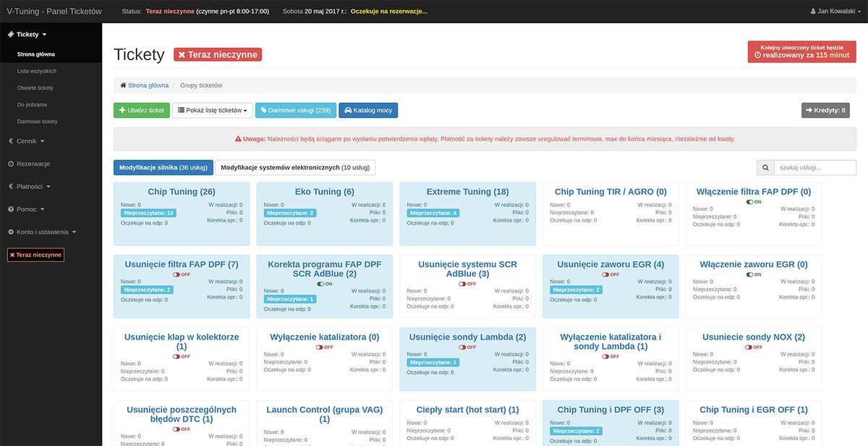Switch to Modyfikacje systemów elektronicznych tab
Viewport: 868px width, 446px height.
tap(295, 168)
